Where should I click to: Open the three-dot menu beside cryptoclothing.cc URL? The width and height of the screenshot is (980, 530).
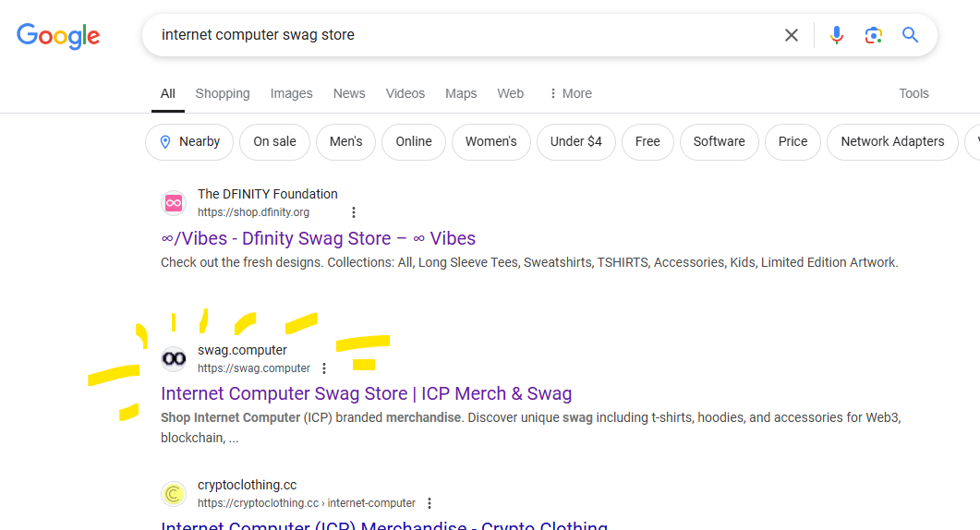pos(430,503)
